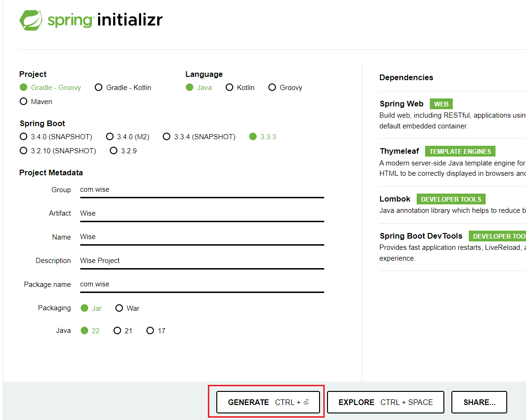
Task: Choose Maven as the project type
Action: point(23,102)
